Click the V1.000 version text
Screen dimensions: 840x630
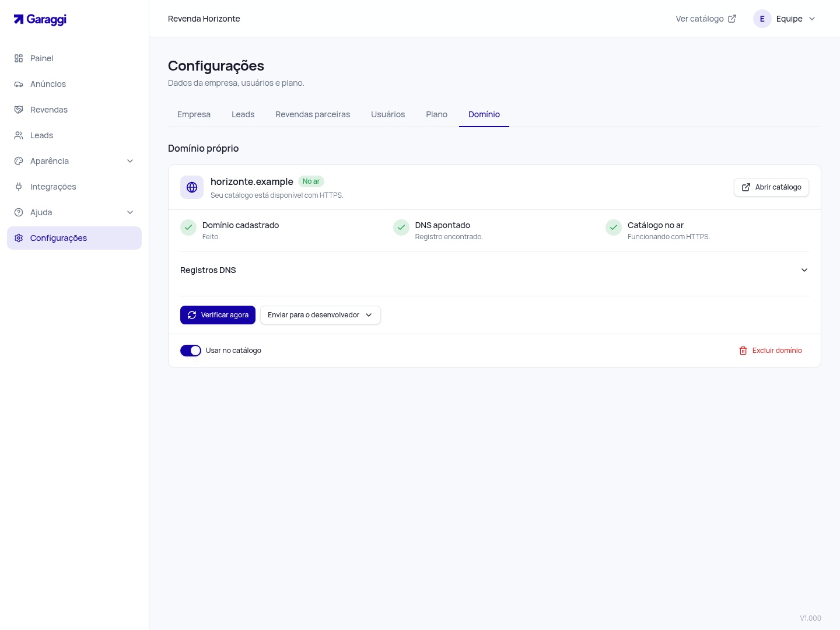pyautogui.click(x=810, y=618)
